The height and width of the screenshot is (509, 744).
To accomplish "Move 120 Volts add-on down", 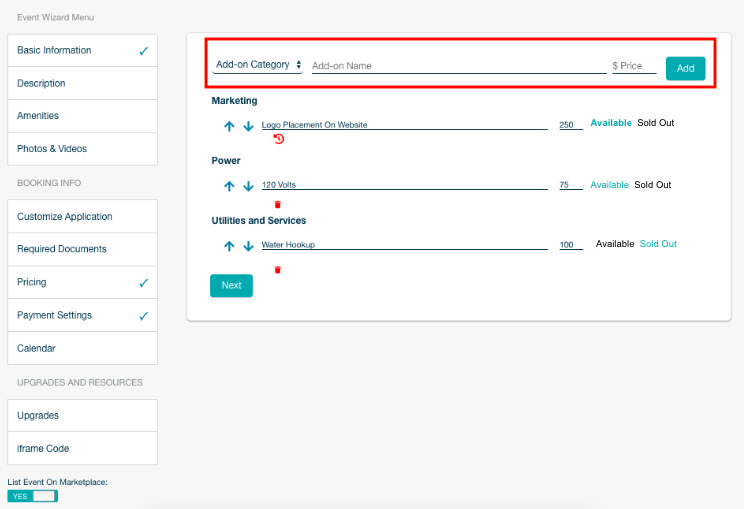I will click(x=248, y=186).
